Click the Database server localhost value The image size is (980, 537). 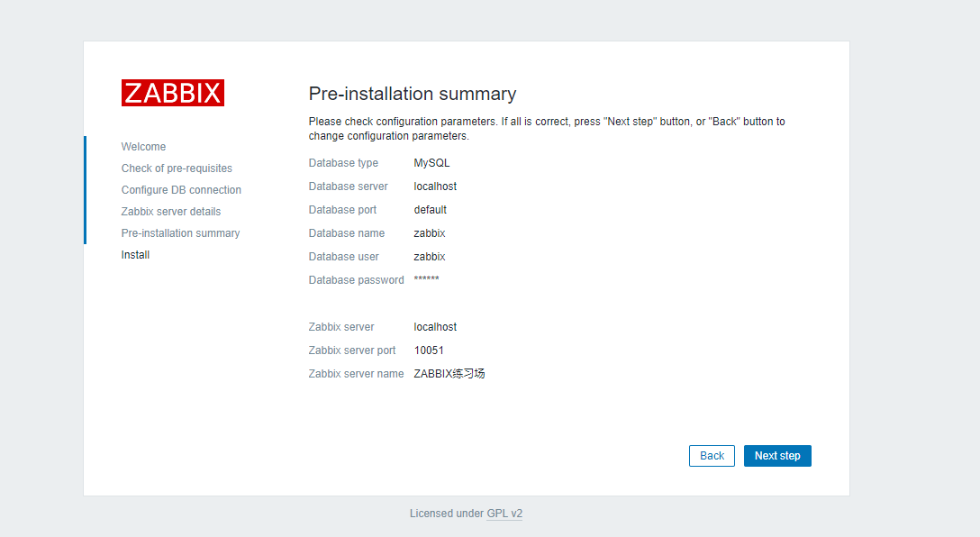435,187
